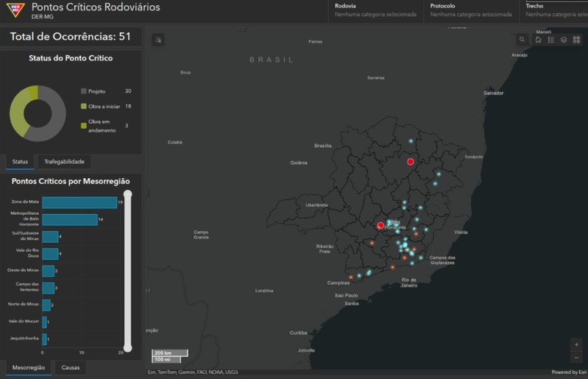Open the map layers icon
Image resolution: width=588 pixels, height=379 pixels.
[x=563, y=40]
